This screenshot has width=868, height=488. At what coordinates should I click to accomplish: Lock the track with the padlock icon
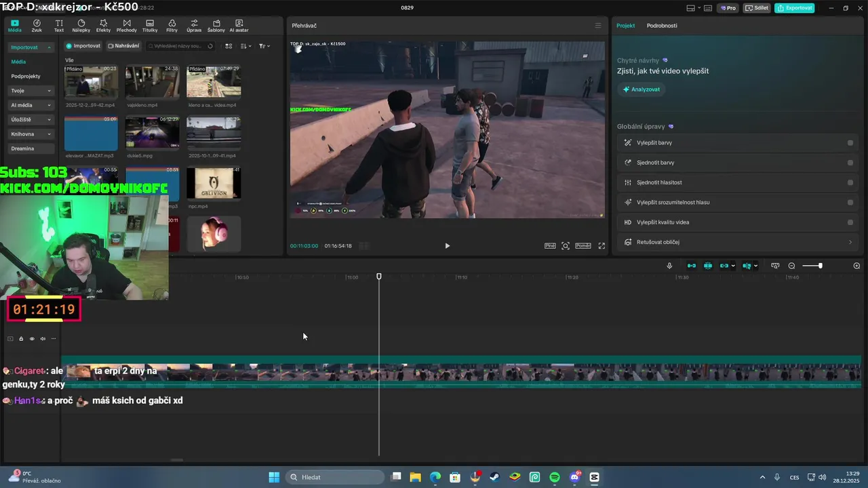point(21,339)
